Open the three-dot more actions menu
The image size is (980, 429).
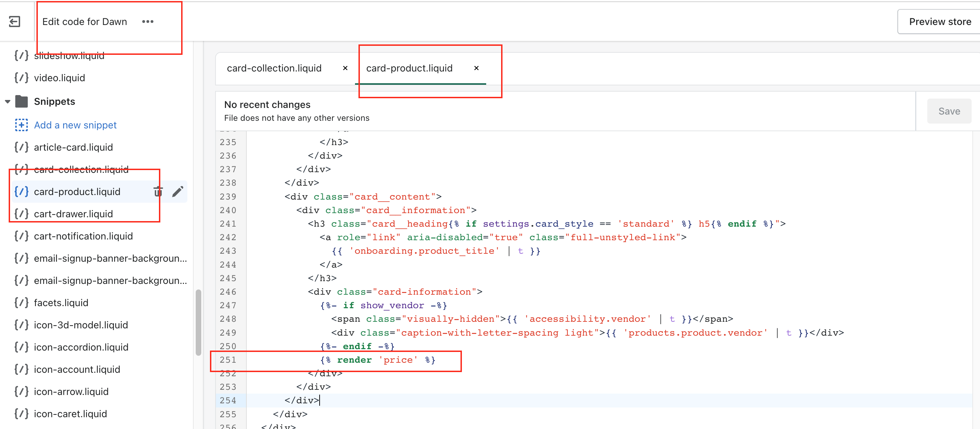click(147, 22)
